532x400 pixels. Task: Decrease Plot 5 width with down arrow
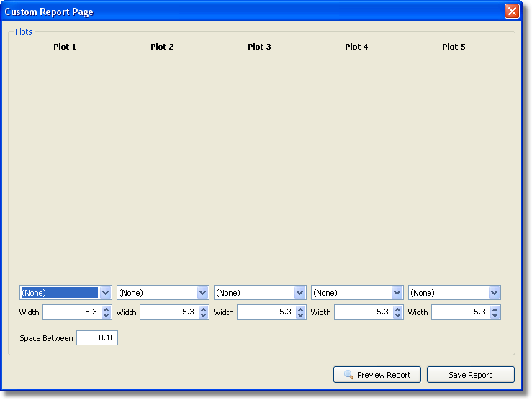(x=495, y=316)
